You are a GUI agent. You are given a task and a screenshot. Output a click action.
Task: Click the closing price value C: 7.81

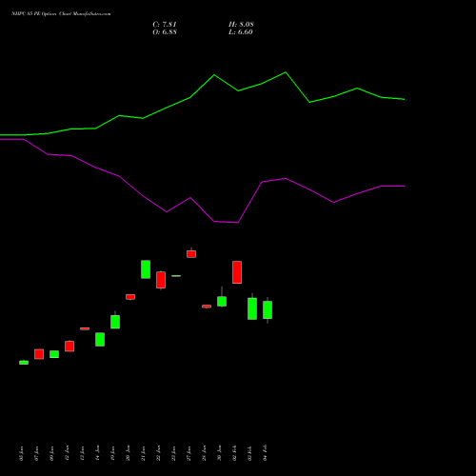[165, 25]
